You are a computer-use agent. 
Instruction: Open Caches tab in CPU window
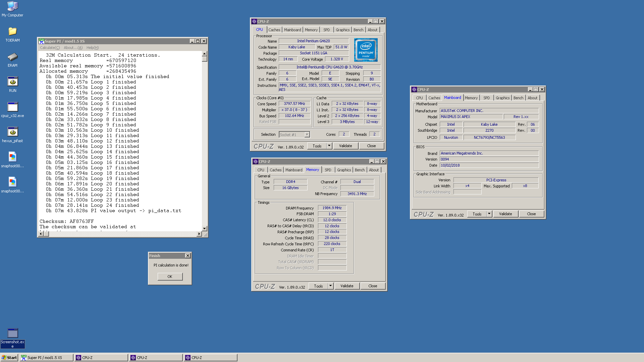point(274,30)
